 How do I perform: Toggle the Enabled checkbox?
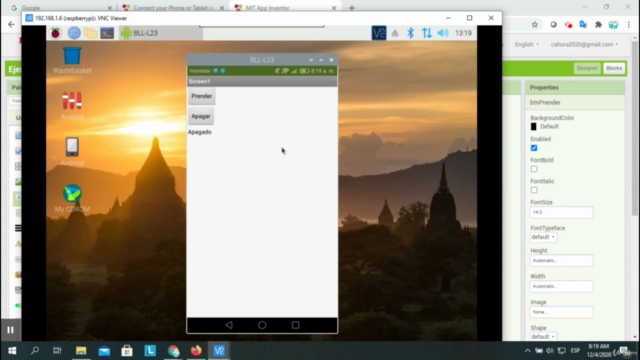coord(534,148)
